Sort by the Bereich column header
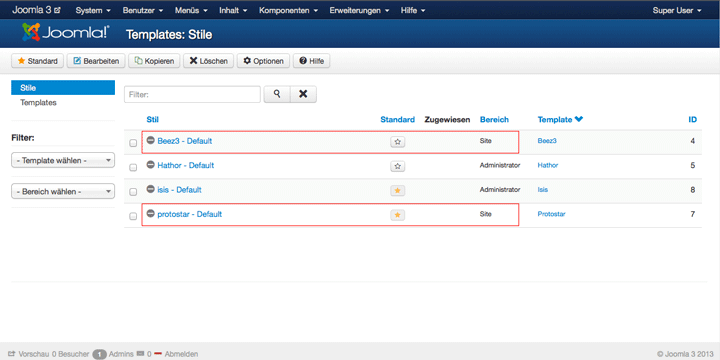 [x=494, y=119]
